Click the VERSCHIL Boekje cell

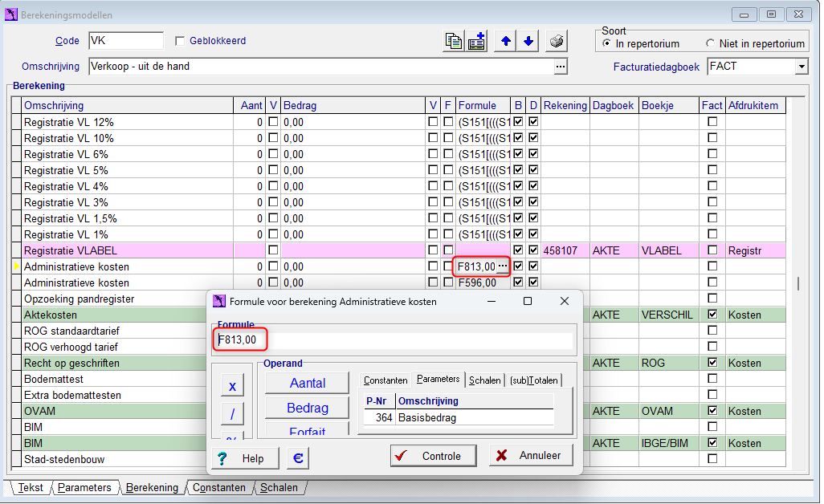[x=669, y=315]
